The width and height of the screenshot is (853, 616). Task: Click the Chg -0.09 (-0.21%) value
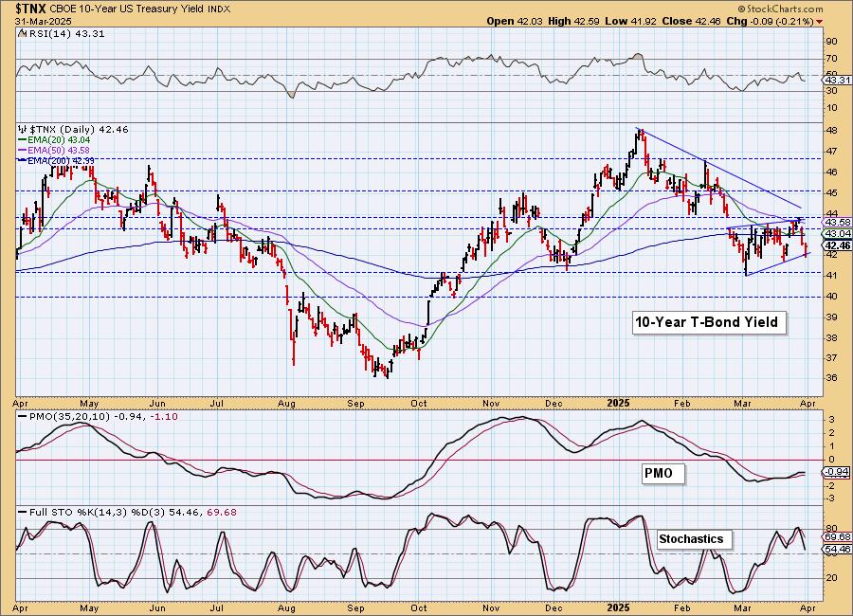[x=771, y=21]
